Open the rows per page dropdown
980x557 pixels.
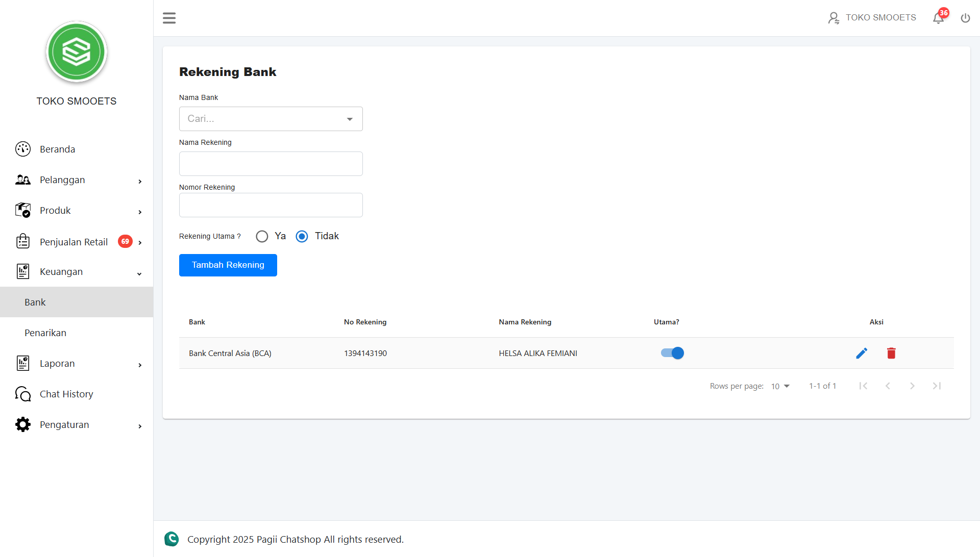tap(780, 386)
